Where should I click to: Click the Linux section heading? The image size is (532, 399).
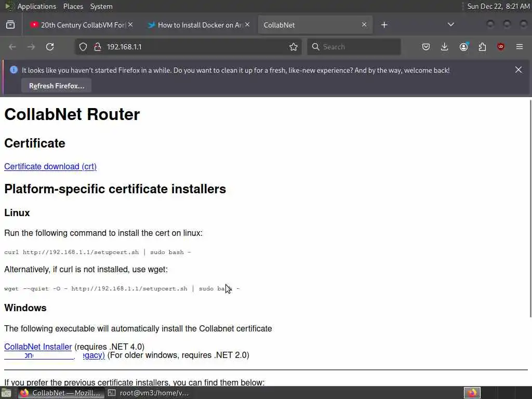[x=17, y=212]
